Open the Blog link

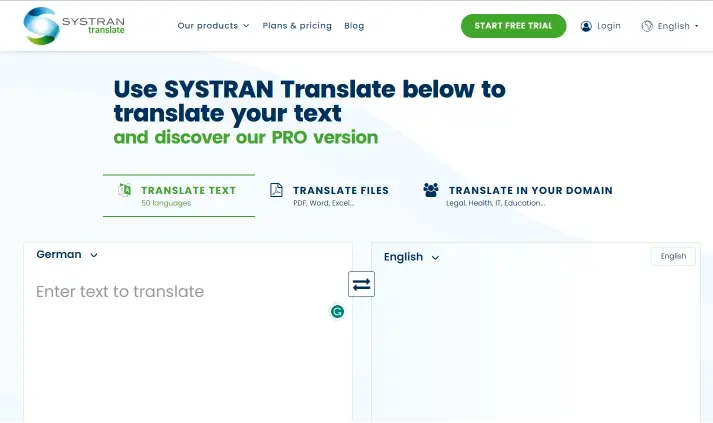tap(354, 26)
